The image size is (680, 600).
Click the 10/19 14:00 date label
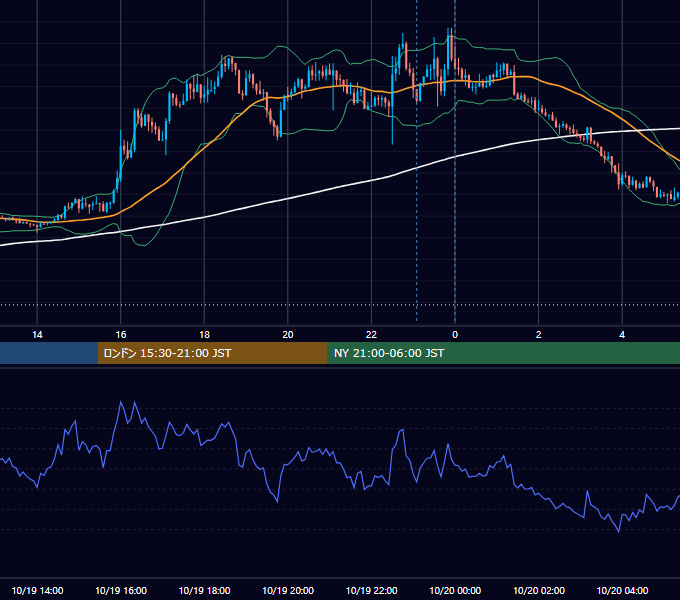(37, 590)
